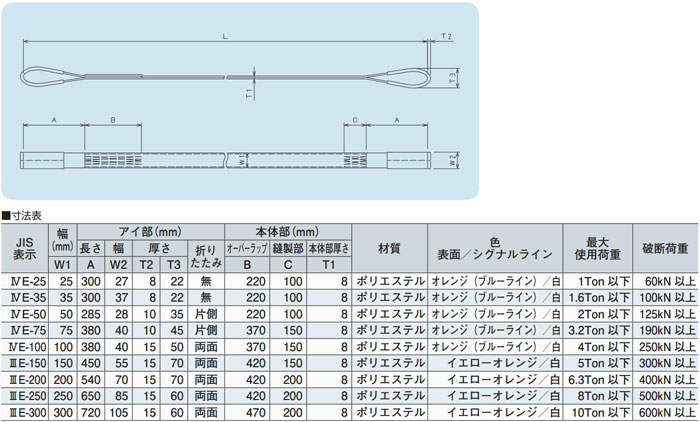Select the JIS表示 column header
Screen dimensions: 700x422
24,247
